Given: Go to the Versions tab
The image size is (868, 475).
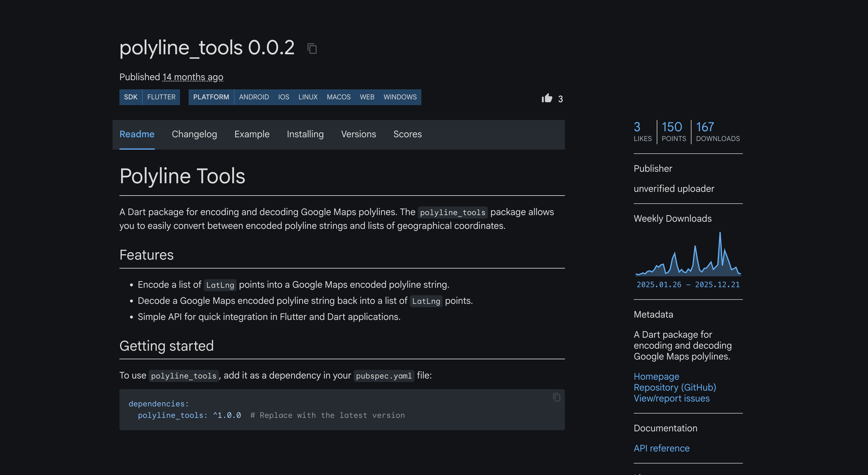Looking at the screenshot, I should 358,134.
